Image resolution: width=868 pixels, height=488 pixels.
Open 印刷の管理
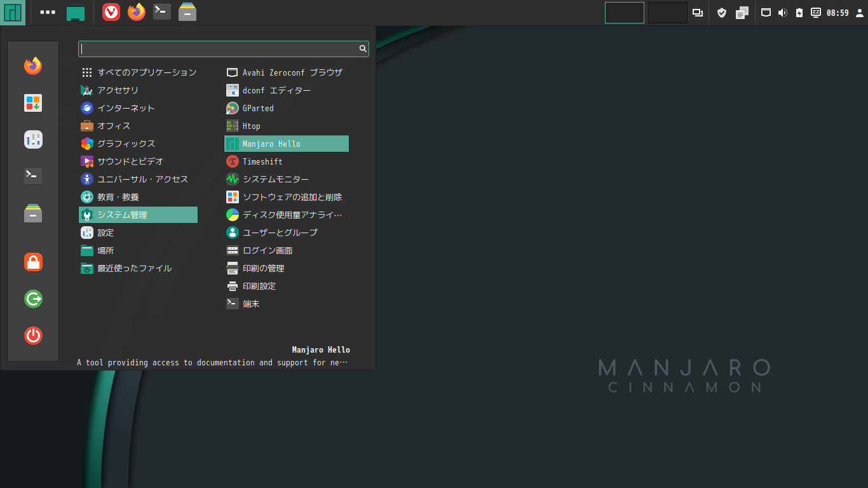pos(287,268)
